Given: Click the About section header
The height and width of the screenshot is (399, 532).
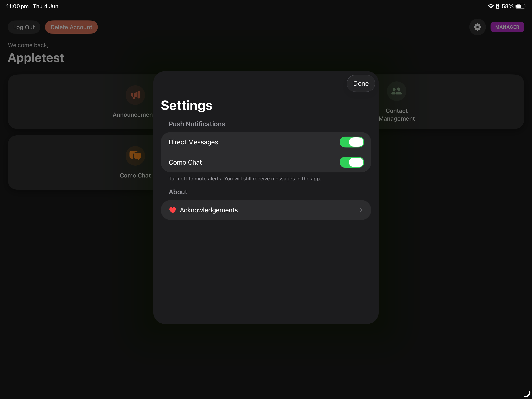Looking at the screenshot, I should tap(178, 192).
